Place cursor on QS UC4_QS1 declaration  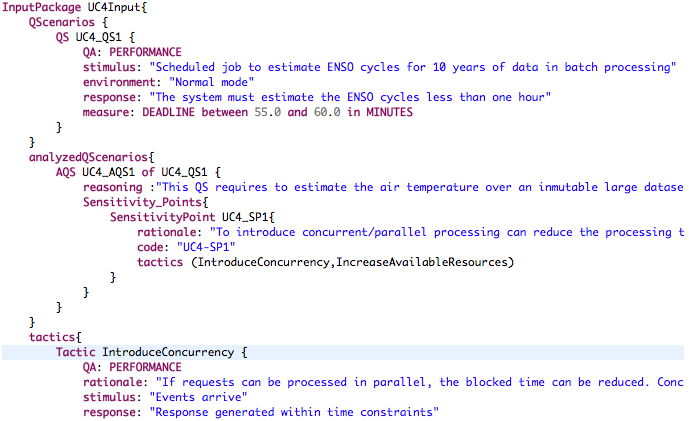[x=95, y=37]
